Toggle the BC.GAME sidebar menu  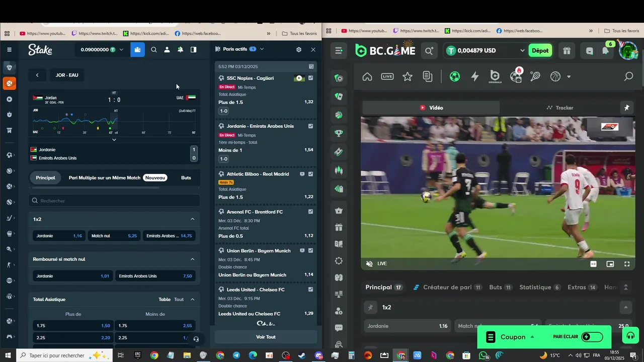[339, 50]
